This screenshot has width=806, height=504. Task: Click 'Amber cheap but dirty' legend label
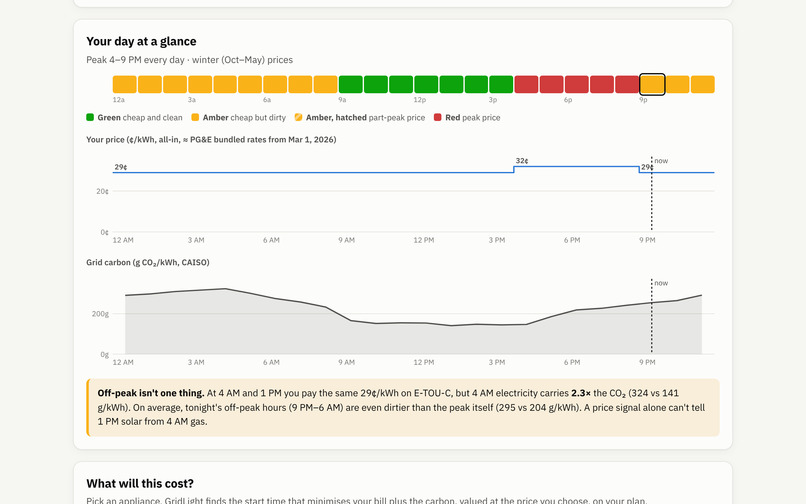244,118
